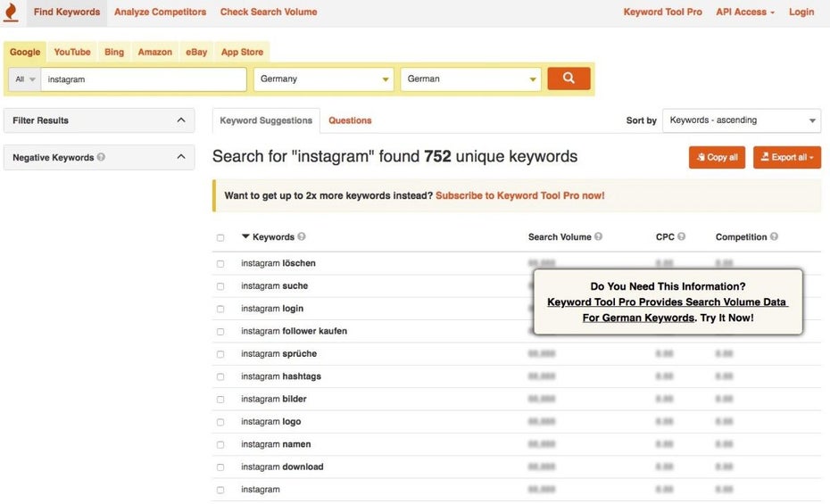830x504 pixels.
Task: Click the Negative Keywords help icon
Action: point(101,158)
